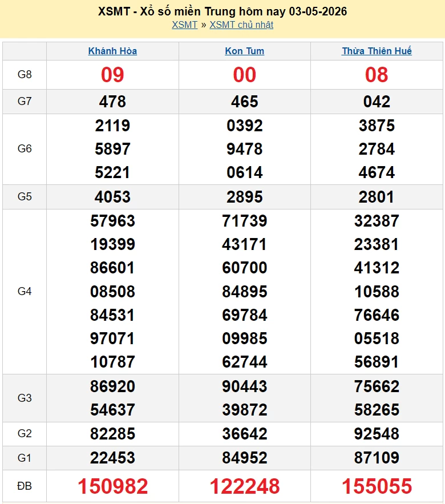Click Thừa Thiên Huế special prize 155055

377,486
